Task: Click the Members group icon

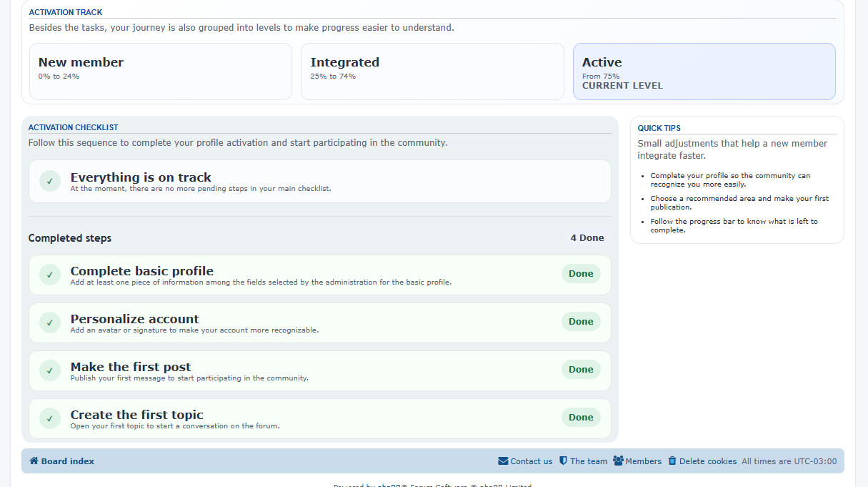Action: tap(618, 461)
